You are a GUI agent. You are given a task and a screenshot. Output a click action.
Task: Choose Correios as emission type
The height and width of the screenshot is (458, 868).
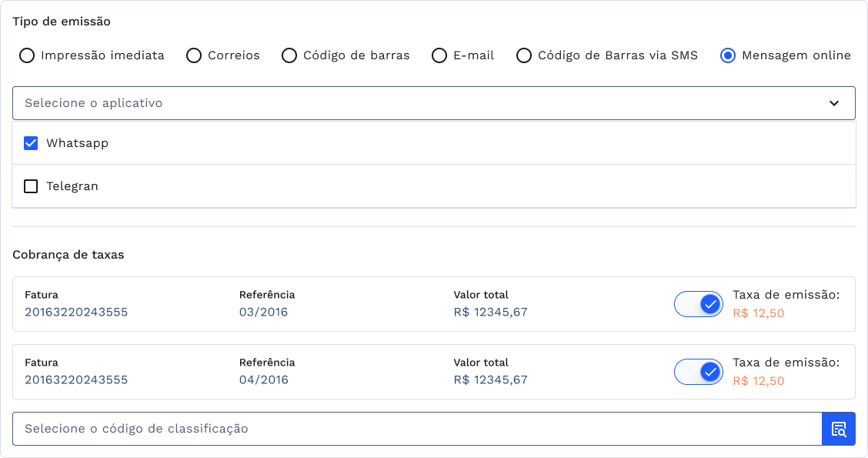coord(194,55)
